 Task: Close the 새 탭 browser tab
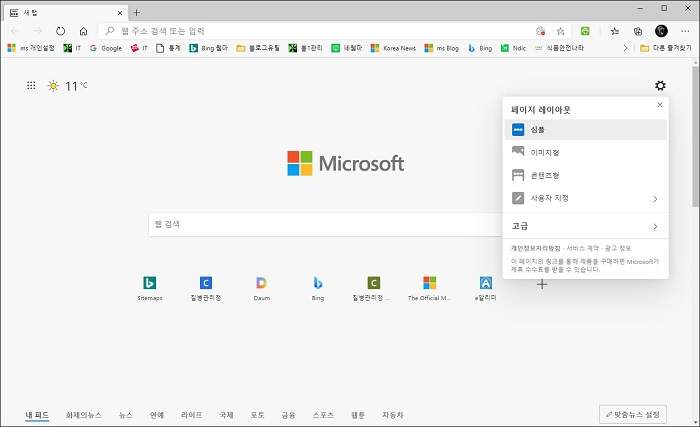[x=120, y=13]
